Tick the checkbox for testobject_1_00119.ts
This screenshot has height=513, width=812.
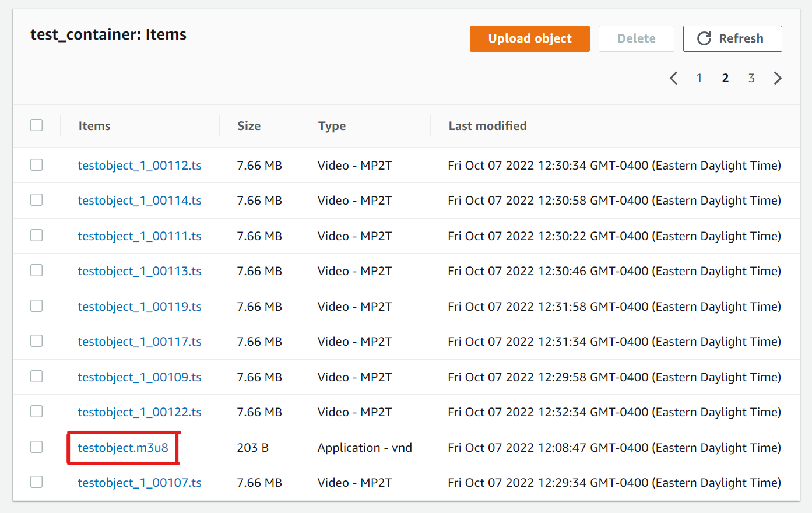click(x=37, y=306)
